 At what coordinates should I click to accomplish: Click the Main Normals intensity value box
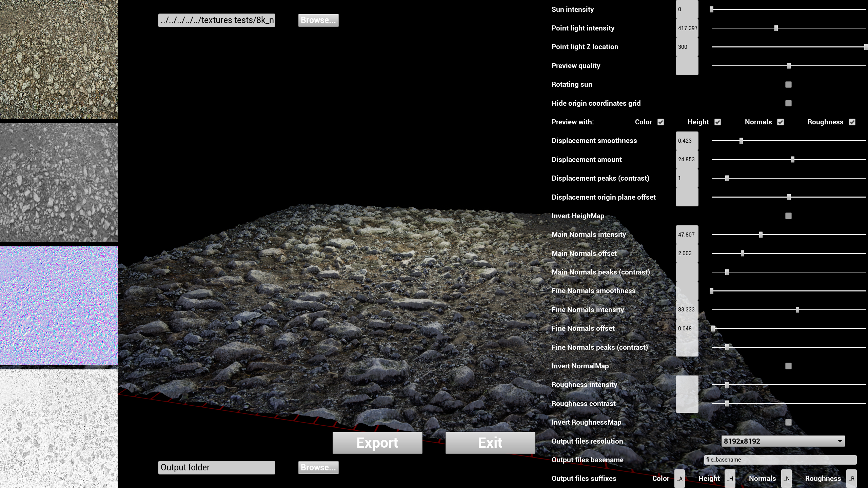click(687, 235)
